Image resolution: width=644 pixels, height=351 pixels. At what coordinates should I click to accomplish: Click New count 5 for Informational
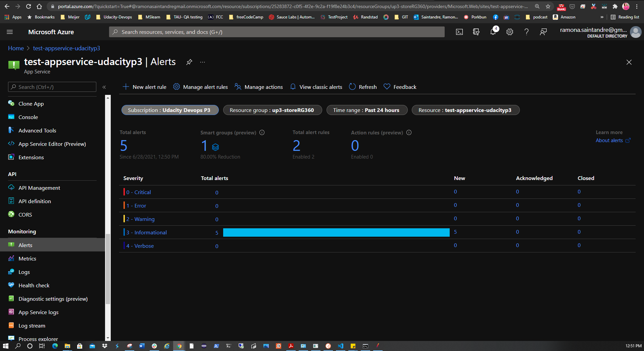pyautogui.click(x=455, y=232)
